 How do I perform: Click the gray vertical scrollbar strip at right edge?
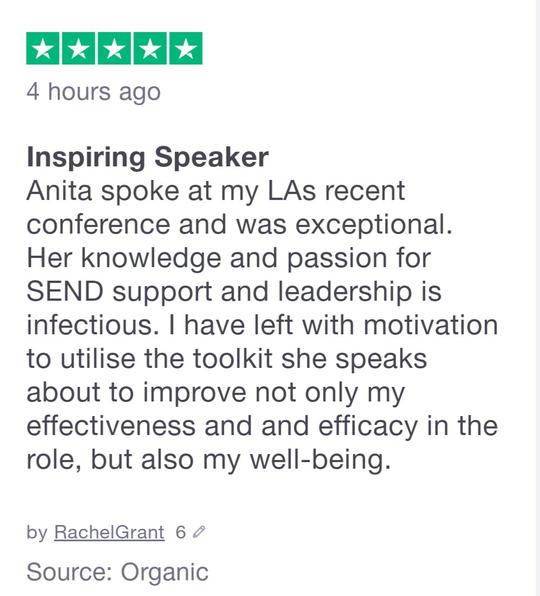point(537,298)
